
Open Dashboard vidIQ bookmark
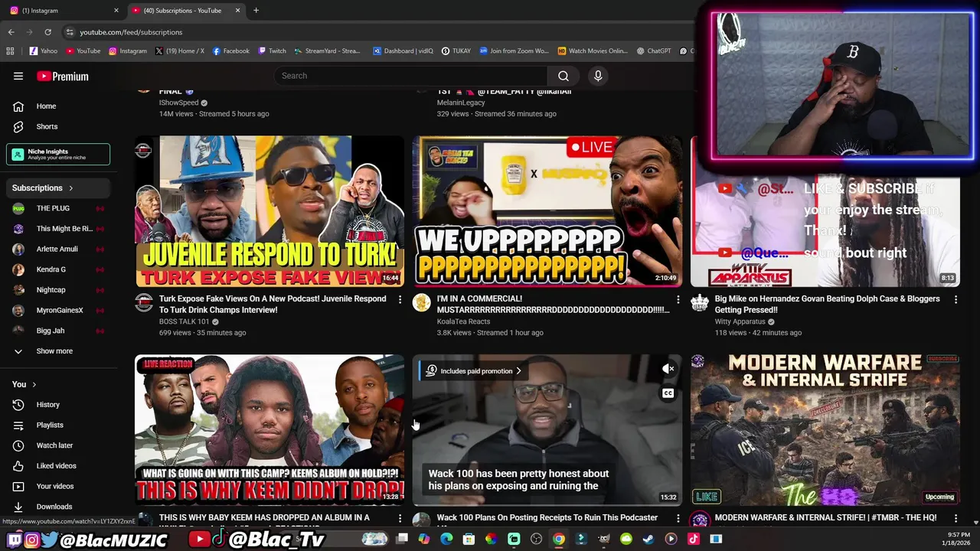coord(403,51)
